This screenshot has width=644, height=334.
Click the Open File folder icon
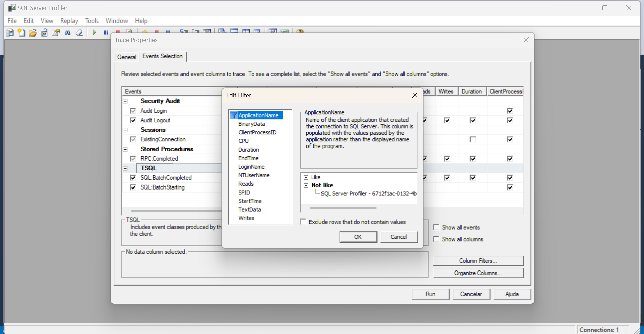[33, 33]
